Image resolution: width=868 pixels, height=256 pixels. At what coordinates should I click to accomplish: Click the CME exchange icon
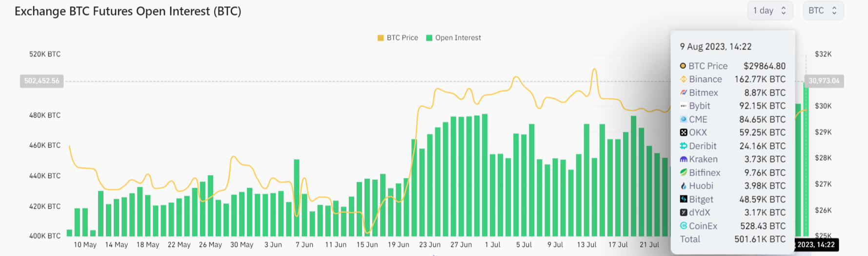point(684,119)
